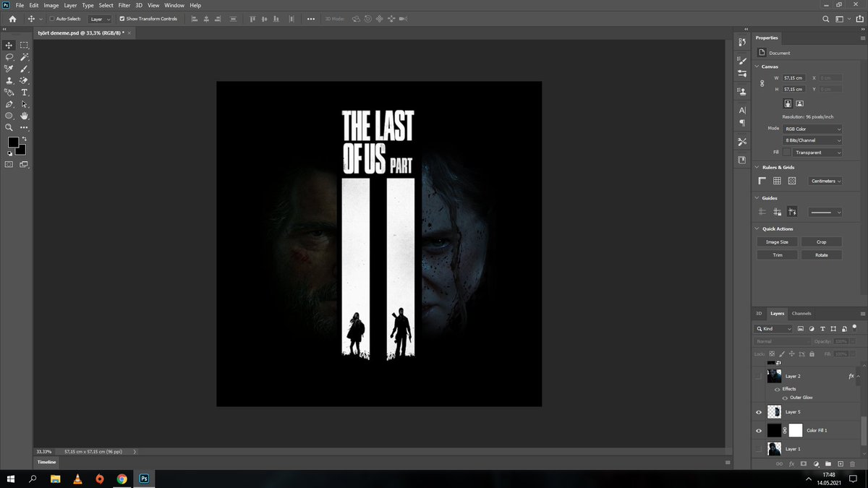Show Layer 1 via visibility box

759,449
